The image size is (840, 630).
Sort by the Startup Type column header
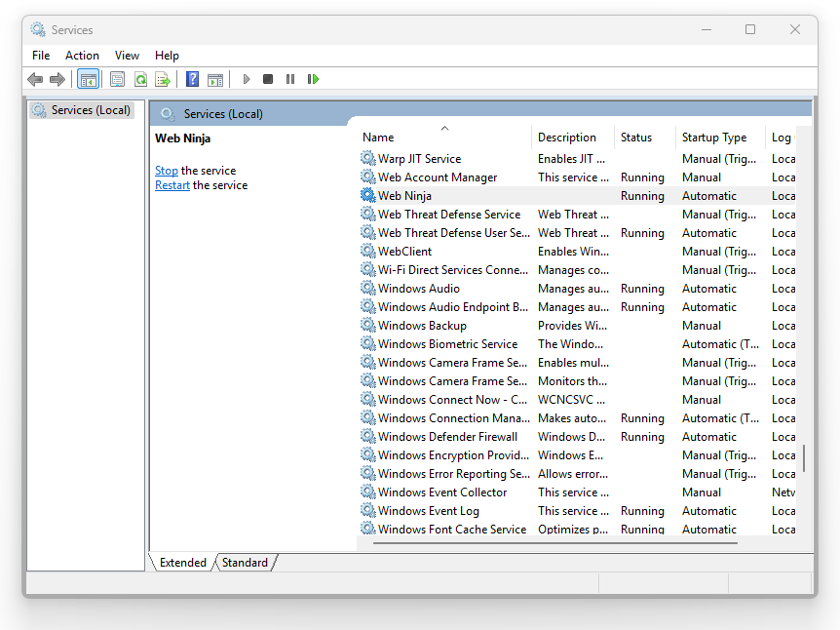click(720, 138)
